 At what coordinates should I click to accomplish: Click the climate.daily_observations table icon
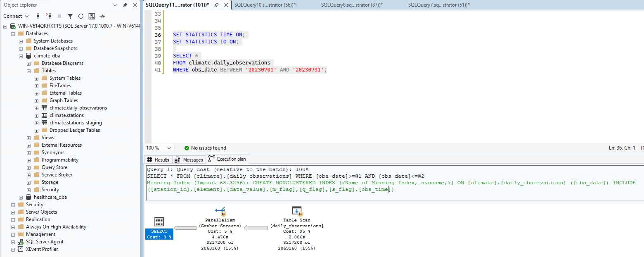pyautogui.click(x=45, y=108)
